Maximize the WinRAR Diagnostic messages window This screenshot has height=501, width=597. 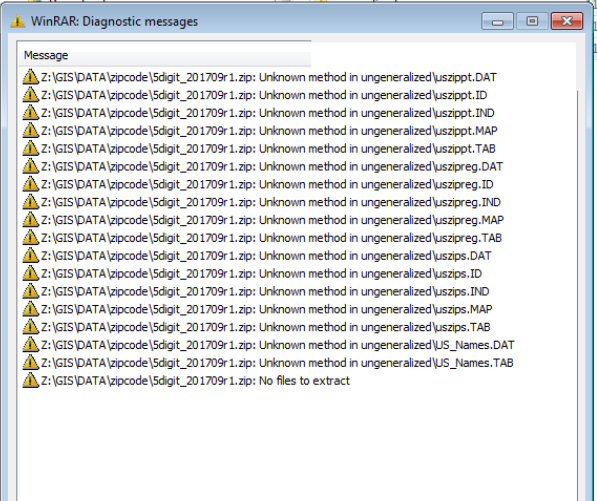(x=532, y=21)
